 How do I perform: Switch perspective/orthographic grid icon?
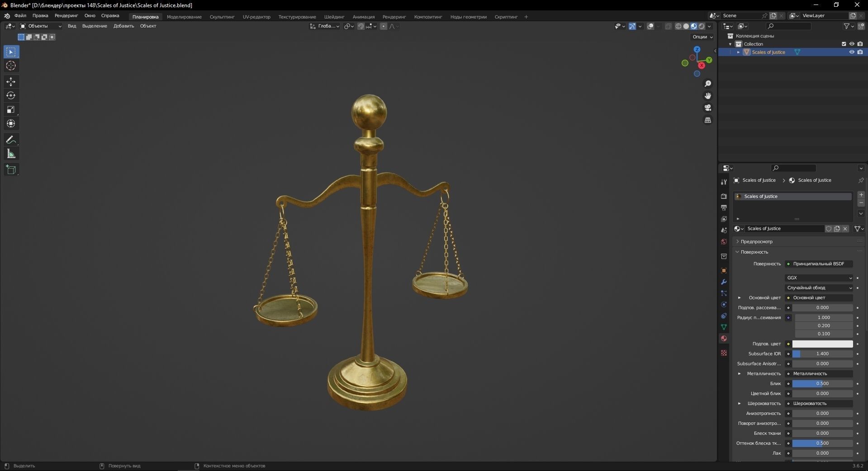pyautogui.click(x=708, y=120)
